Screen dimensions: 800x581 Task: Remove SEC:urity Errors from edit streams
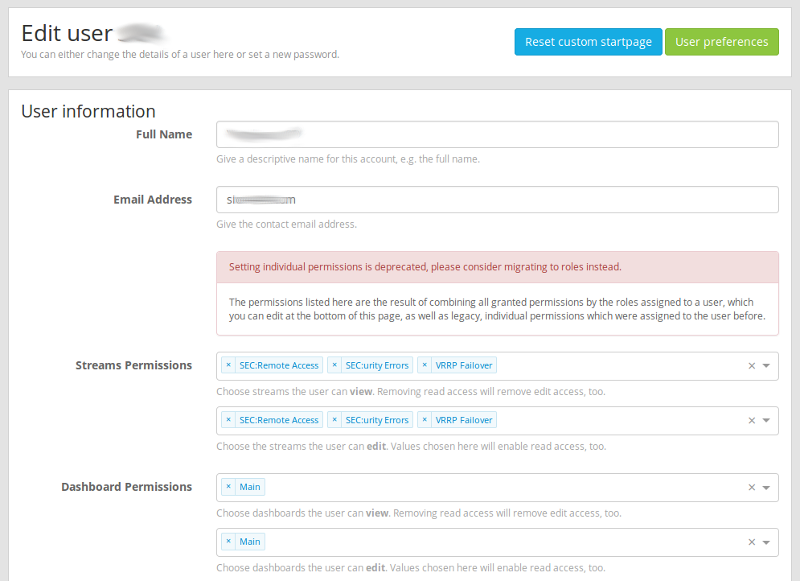(335, 420)
